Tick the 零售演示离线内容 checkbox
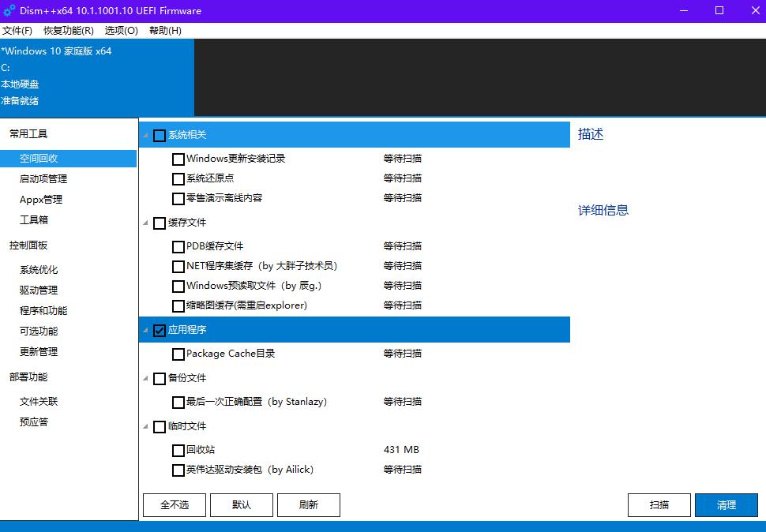 pyautogui.click(x=178, y=199)
